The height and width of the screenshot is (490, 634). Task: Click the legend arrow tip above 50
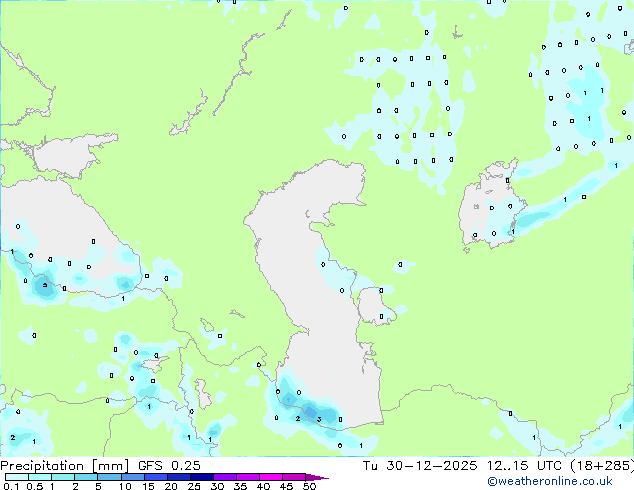point(317,477)
